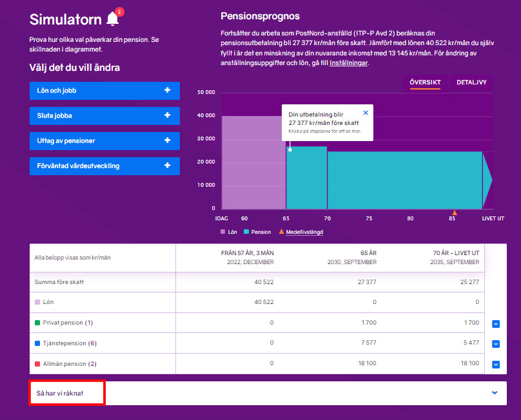The image size is (521, 420).
Task: Expand the Tjänstepension row details
Action: tap(496, 343)
